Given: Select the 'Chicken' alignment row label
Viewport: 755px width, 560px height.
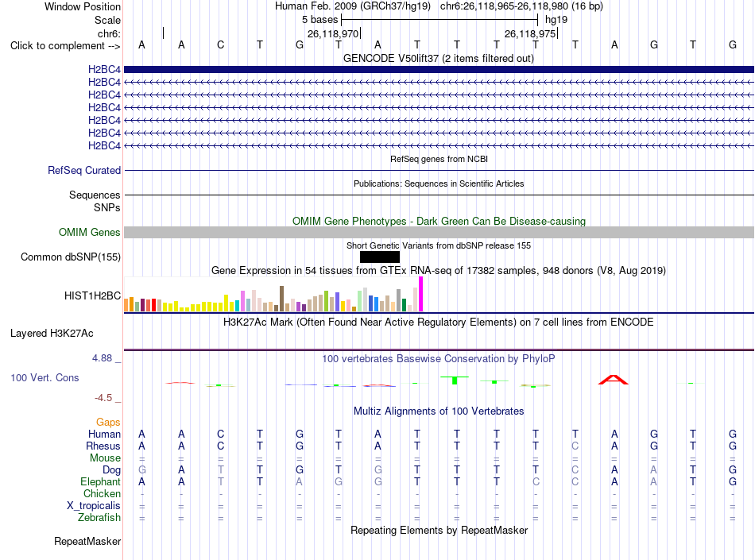Looking at the screenshot, I should pyautogui.click(x=102, y=493).
